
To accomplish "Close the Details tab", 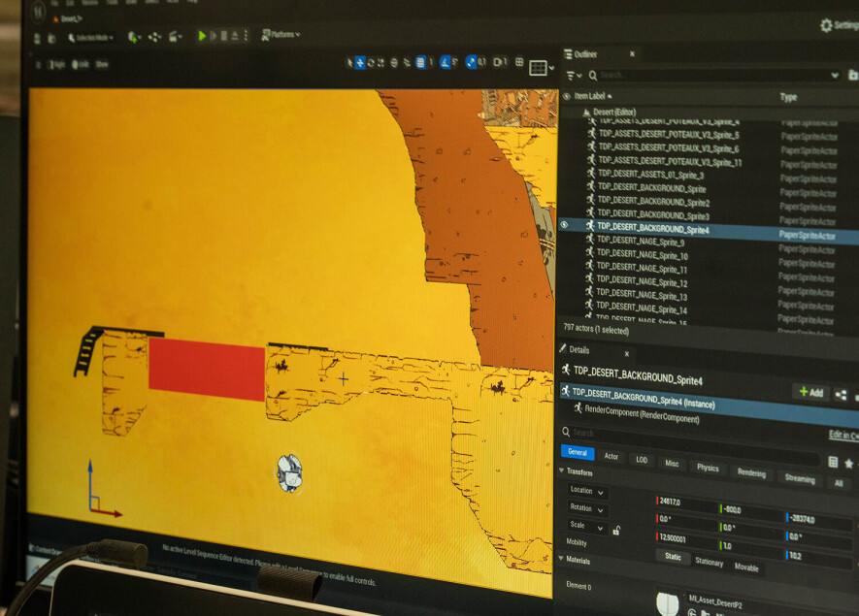I will point(627,354).
